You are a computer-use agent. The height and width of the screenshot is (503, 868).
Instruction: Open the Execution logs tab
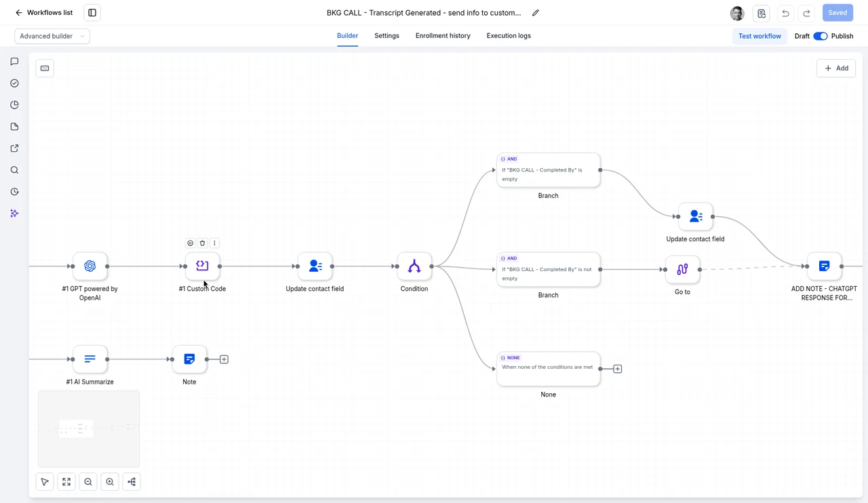(509, 36)
